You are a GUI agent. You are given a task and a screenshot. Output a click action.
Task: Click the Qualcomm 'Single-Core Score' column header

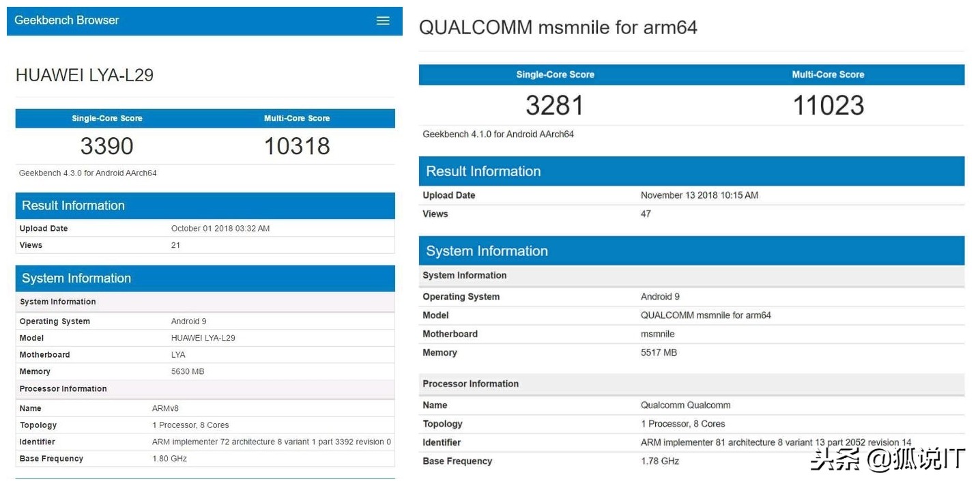point(556,74)
